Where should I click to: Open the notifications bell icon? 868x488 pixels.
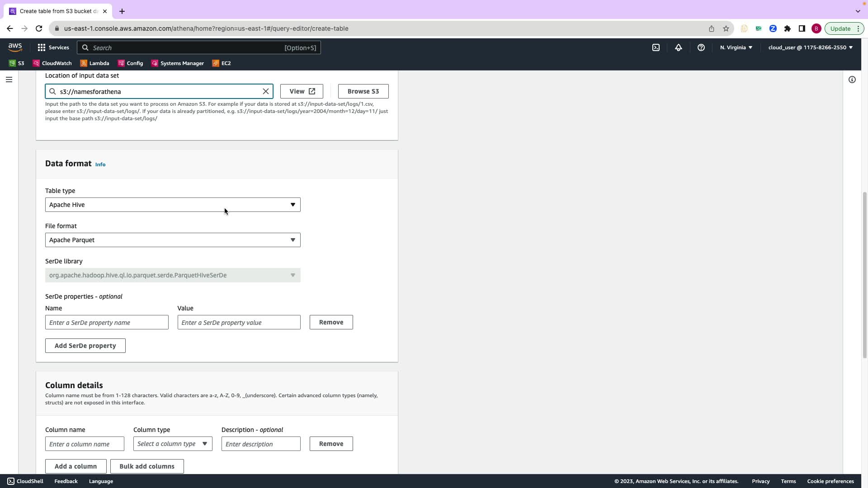tap(678, 47)
